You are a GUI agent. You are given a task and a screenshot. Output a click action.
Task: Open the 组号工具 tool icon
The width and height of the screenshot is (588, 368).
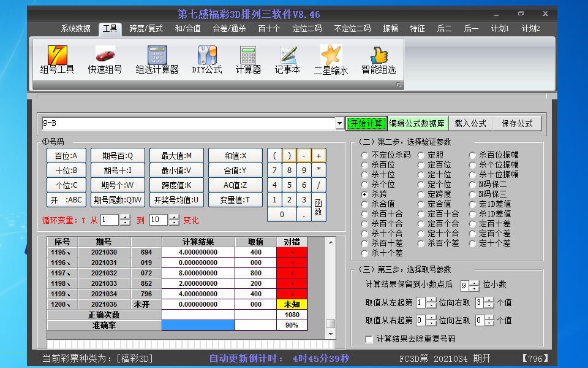click(x=58, y=59)
